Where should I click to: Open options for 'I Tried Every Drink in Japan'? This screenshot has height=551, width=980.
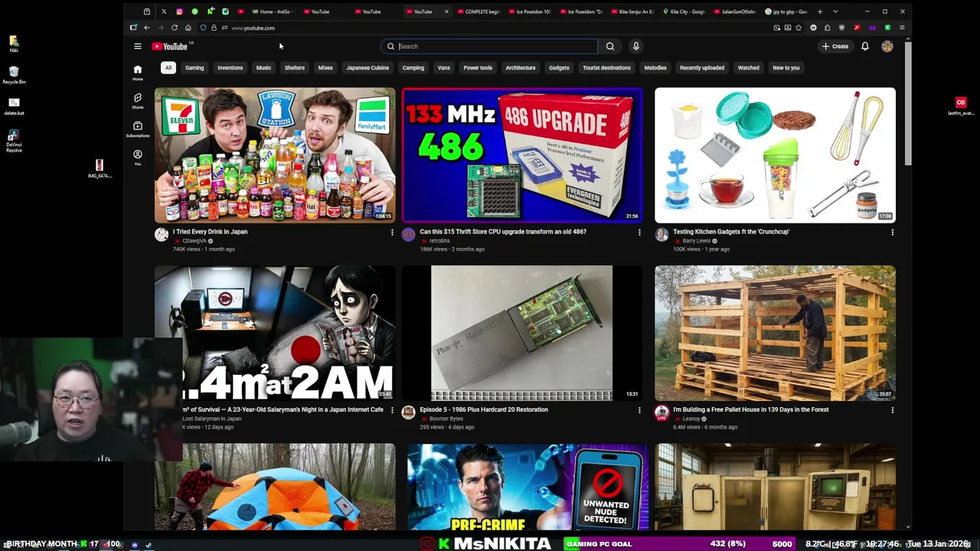392,232
